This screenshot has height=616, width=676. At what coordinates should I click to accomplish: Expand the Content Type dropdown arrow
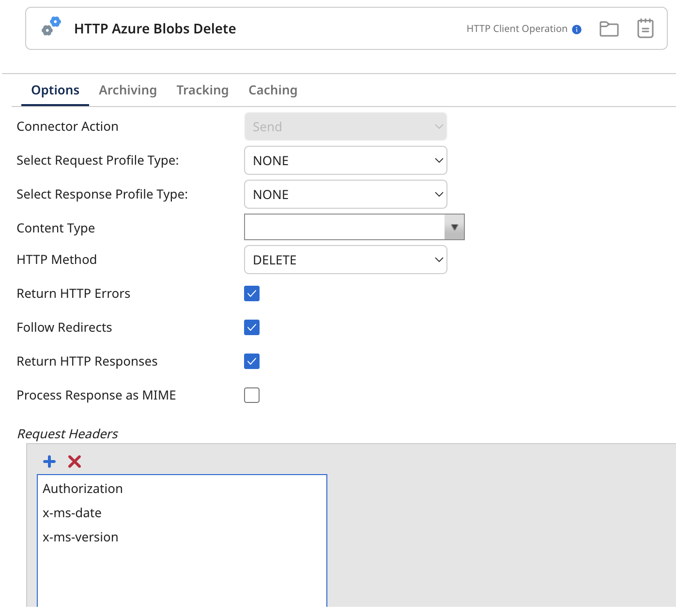pos(454,227)
